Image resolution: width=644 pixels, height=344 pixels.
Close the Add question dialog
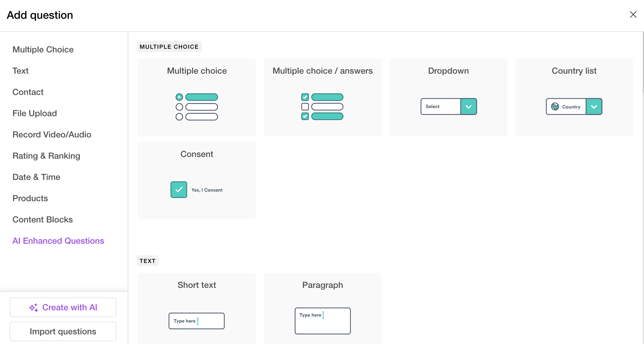(x=633, y=14)
